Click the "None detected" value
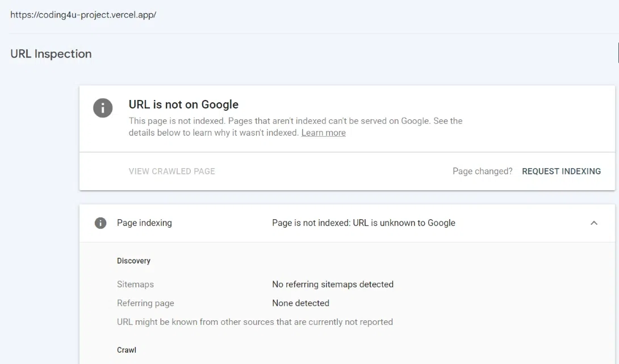Image resolution: width=619 pixels, height=364 pixels. tap(300, 303)
